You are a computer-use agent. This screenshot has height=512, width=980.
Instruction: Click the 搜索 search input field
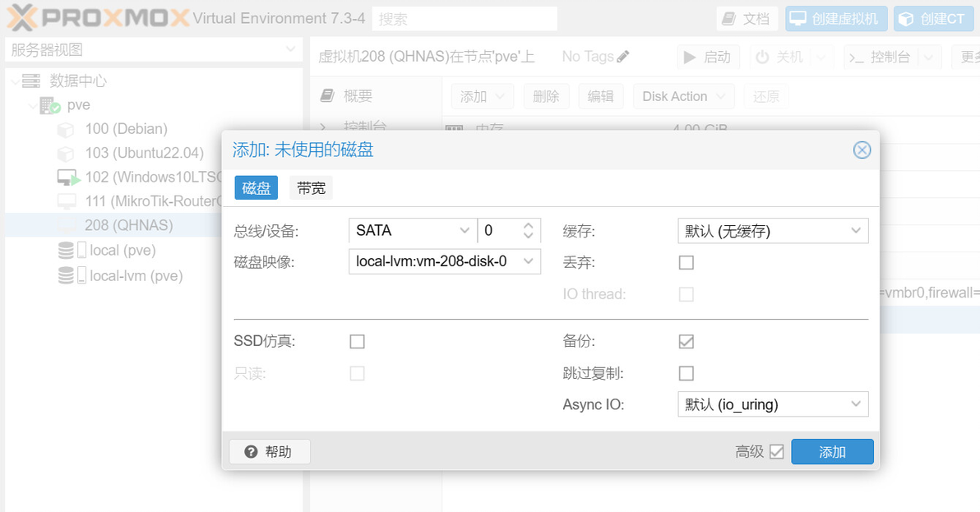click(x=465, y=19)
